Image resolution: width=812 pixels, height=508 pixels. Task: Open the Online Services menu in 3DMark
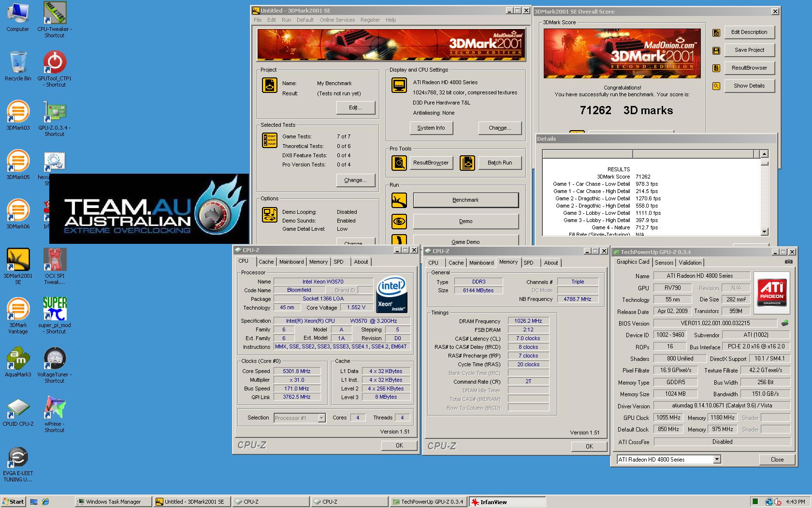click(x=337, y=20)
